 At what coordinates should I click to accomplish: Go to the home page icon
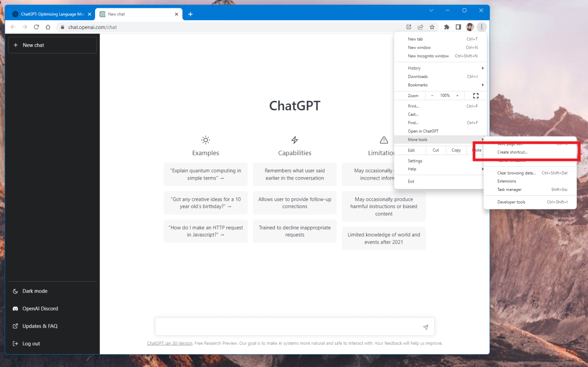(x=48, y=27)
